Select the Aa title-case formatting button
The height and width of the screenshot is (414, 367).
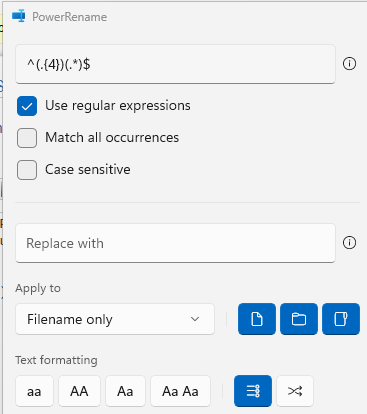click(x=125, y=391)
